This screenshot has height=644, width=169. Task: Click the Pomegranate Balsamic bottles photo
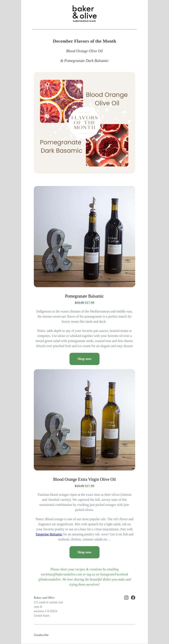84,237
